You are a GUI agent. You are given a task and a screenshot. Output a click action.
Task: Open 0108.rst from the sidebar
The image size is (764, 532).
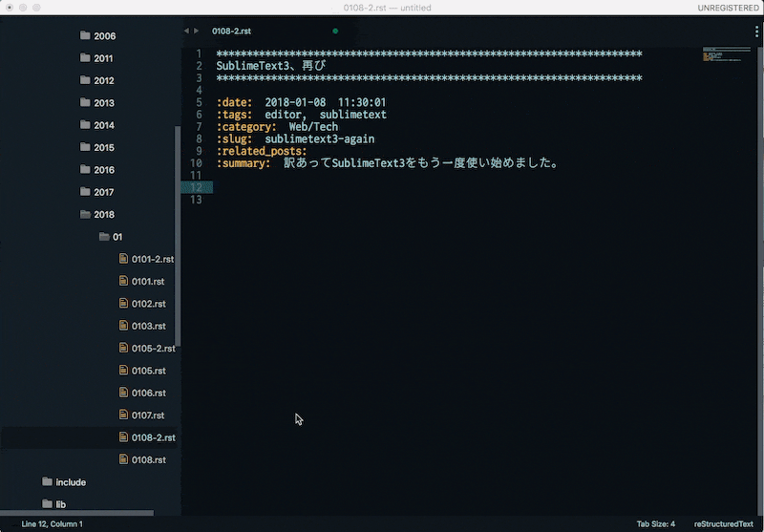click(148, 460)
